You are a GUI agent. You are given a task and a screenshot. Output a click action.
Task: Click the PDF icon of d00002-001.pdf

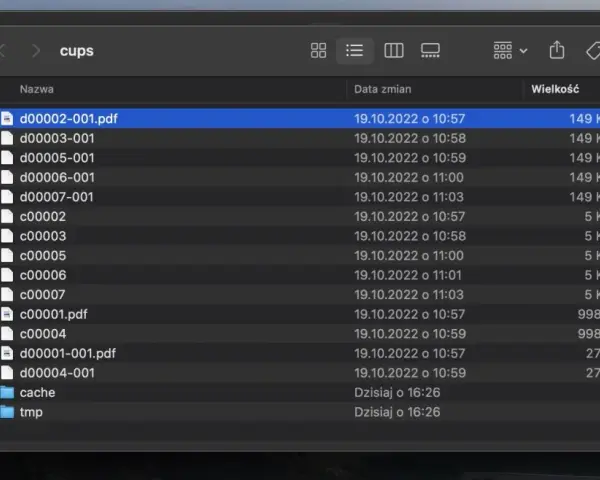click(7, 118)
